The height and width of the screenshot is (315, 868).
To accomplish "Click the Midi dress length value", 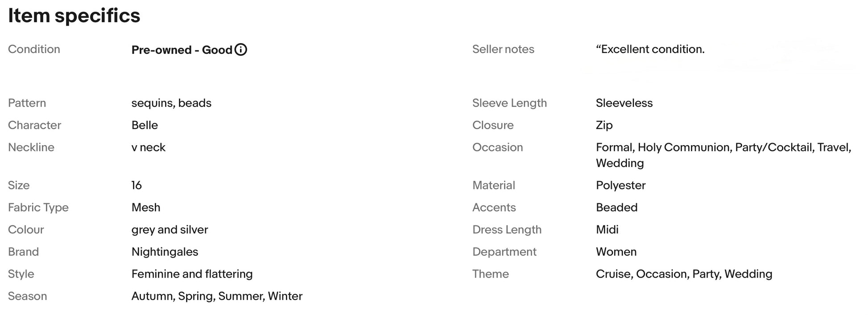I will (607, 229).
